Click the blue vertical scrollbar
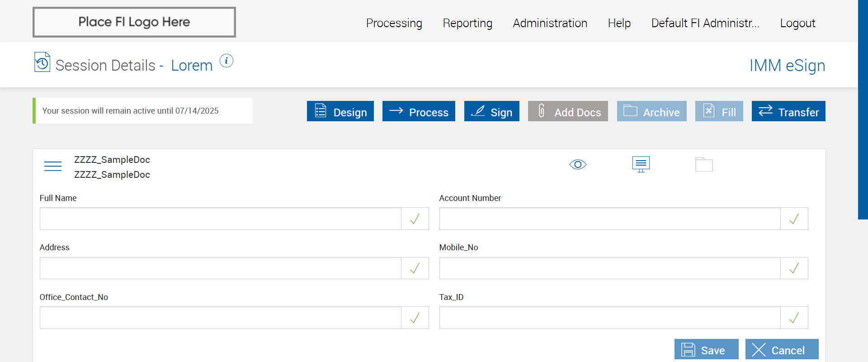Image resolution: width=868 pixels, height=362 pixels. 863,109
